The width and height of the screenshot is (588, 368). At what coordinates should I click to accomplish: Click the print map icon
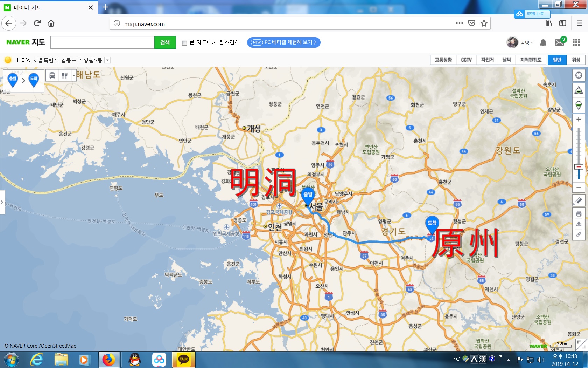(579, 214)
